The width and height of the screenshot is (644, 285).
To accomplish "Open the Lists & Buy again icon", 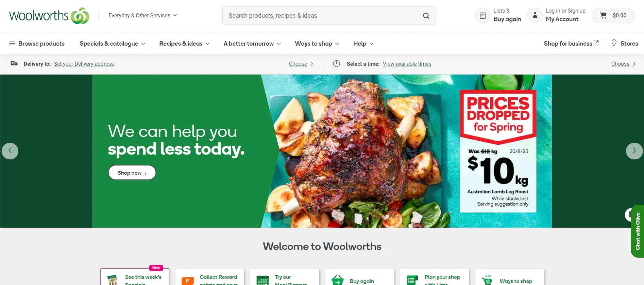I will tap(482, 15).
